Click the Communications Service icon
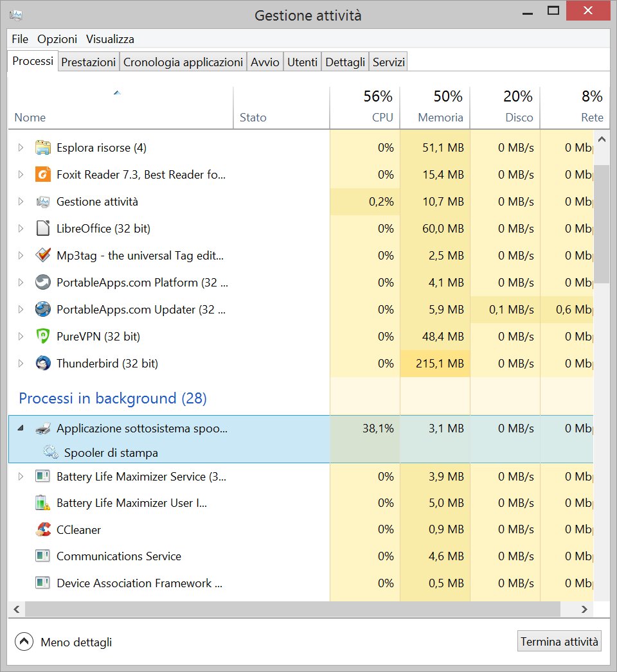 [42, 556]
